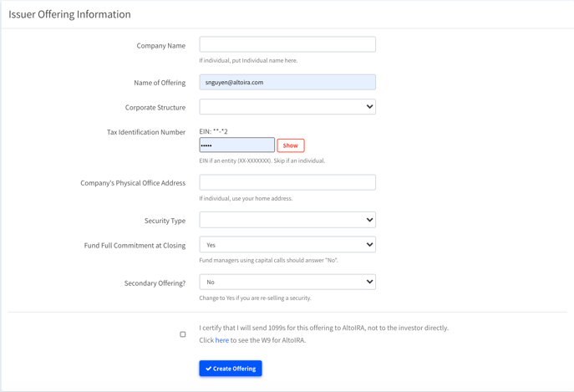Screen dimensions: 574x392
Task: Click the 'Corporate Structure' label
Action: click(155, 108)
